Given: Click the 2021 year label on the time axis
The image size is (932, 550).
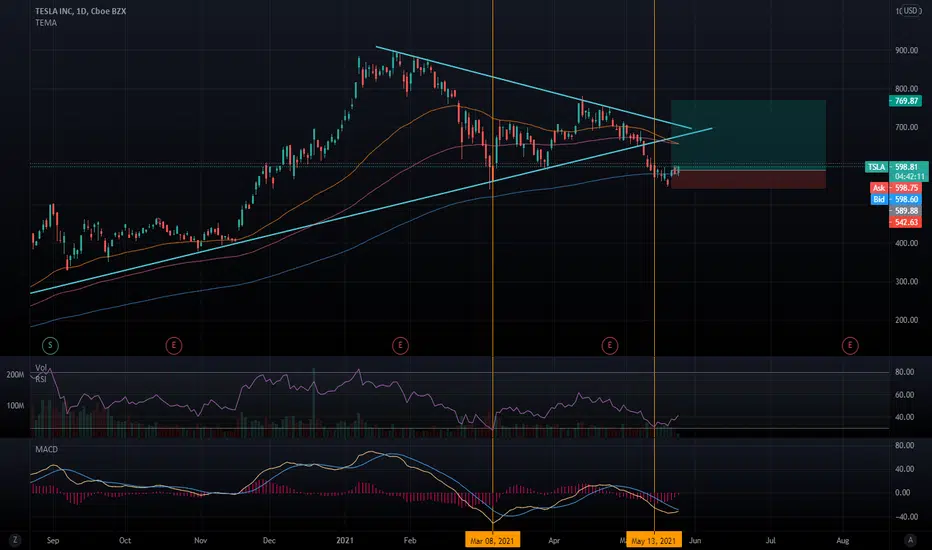Looking at the screenshot, I should (x=345, y=540).
